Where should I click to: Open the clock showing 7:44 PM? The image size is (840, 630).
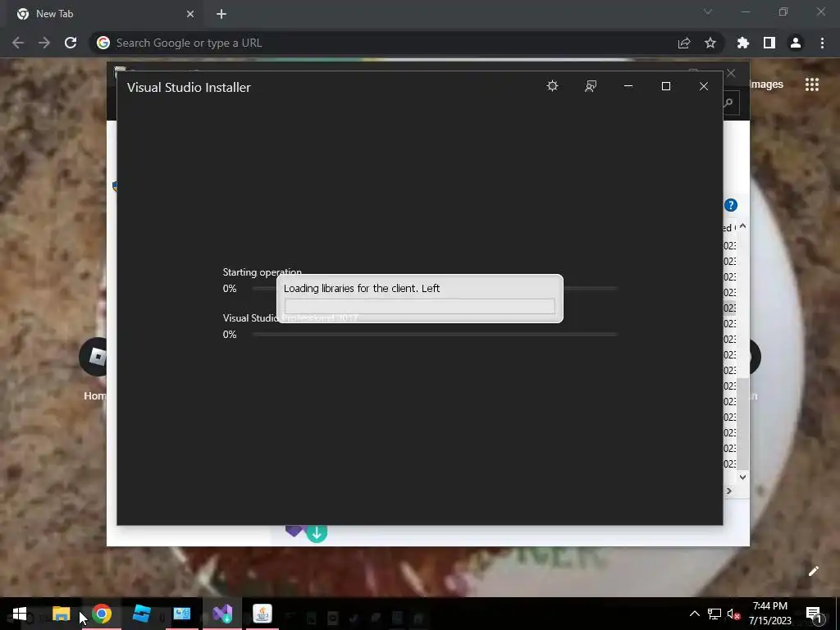pos(769,614)
